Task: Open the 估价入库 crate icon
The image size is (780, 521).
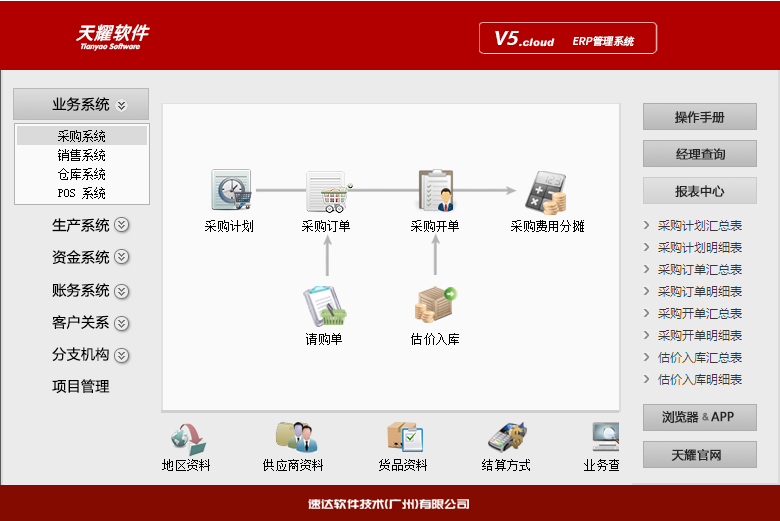Action: tap(435, 305)
